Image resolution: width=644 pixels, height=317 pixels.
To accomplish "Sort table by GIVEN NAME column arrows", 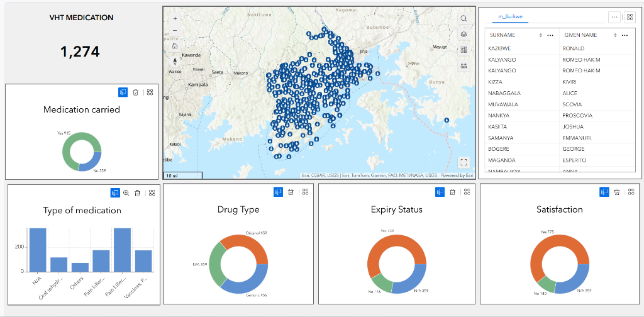I will [x=615, y=35].
